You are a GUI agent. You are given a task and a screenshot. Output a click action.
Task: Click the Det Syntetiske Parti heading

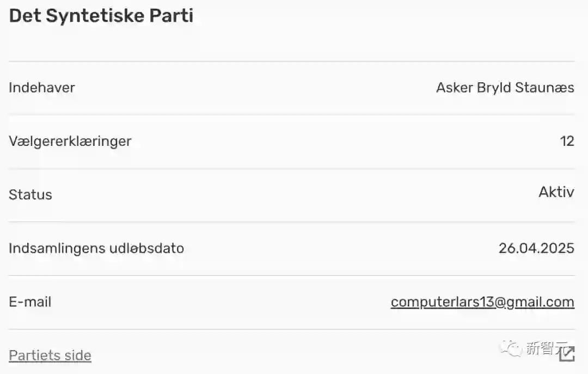pos(101,16)
